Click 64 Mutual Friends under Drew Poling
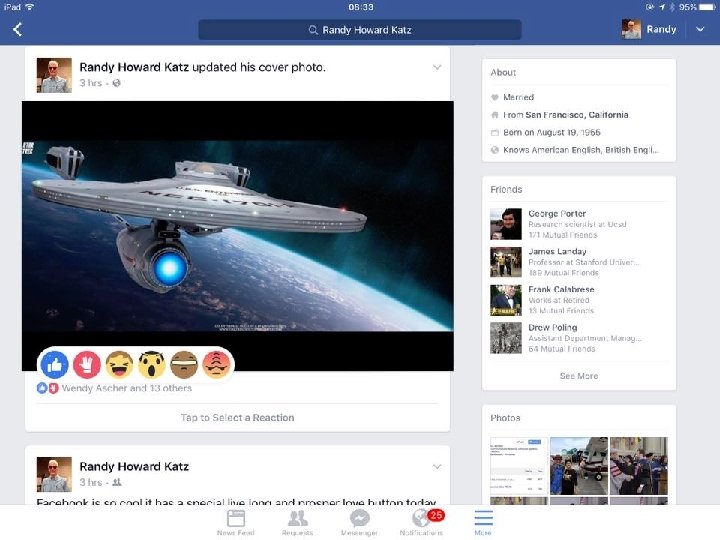This screenshot has height=540, width=720. [x=562, y=349]
